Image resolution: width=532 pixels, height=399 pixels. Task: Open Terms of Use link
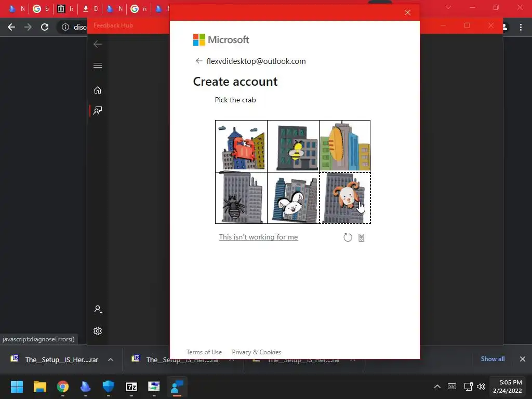coord(204,352)
